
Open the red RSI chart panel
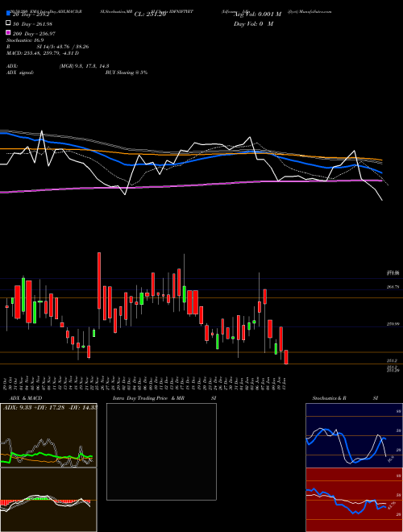[x=354, y=500]
